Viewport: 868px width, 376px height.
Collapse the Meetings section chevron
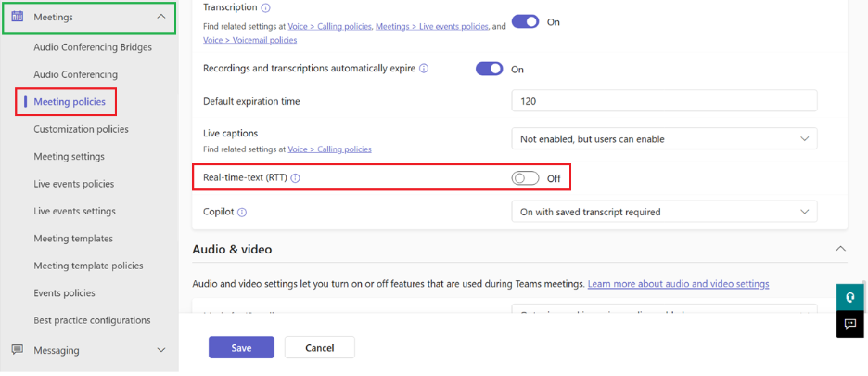tap(161, 17)
